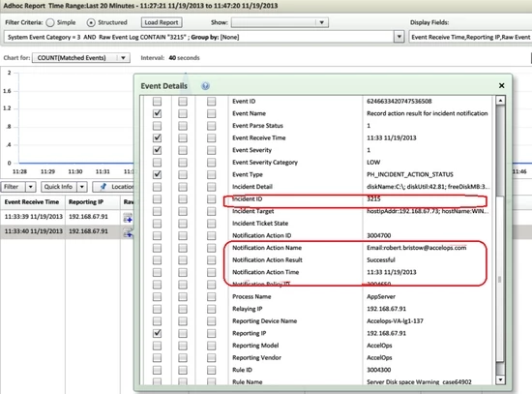
Task: Expand the Show dropdown
Action: pyautogui.click(x=321, y=23)
